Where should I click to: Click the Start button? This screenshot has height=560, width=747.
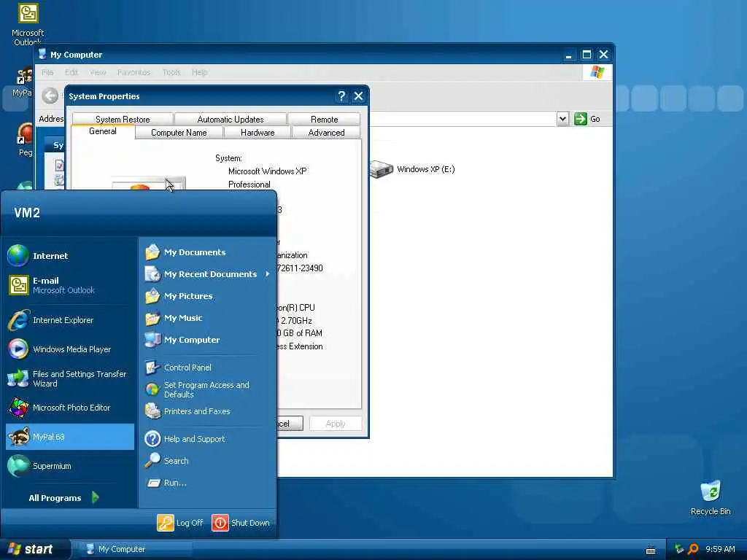click(35, 549)
